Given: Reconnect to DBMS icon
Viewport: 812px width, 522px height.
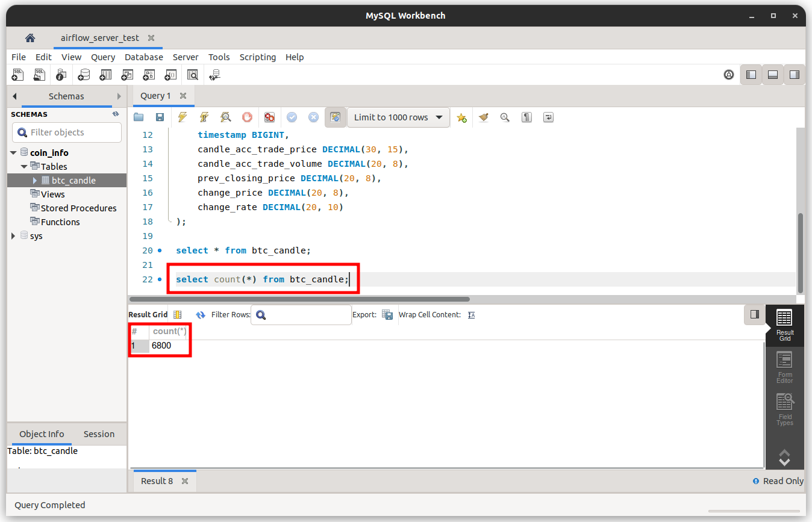Looking at the screenshot, I should pos(214,75).
